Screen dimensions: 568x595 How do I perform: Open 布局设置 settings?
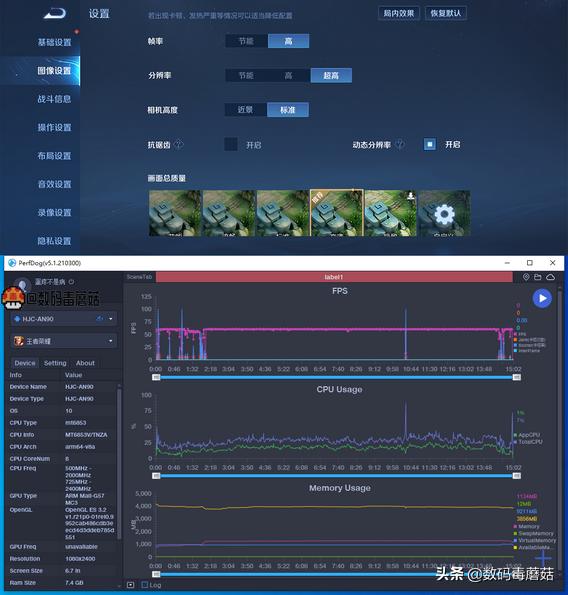pos(54,156)
